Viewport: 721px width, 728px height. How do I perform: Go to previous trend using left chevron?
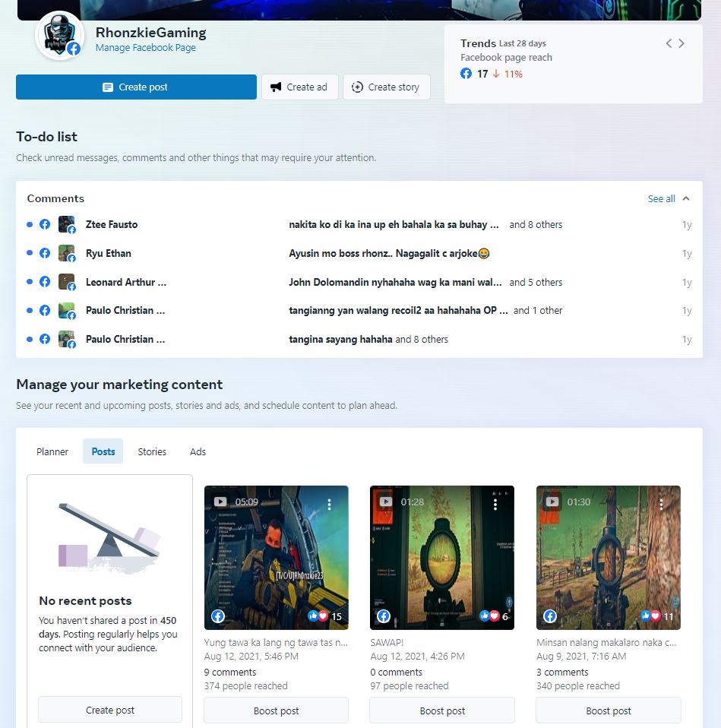669,43
